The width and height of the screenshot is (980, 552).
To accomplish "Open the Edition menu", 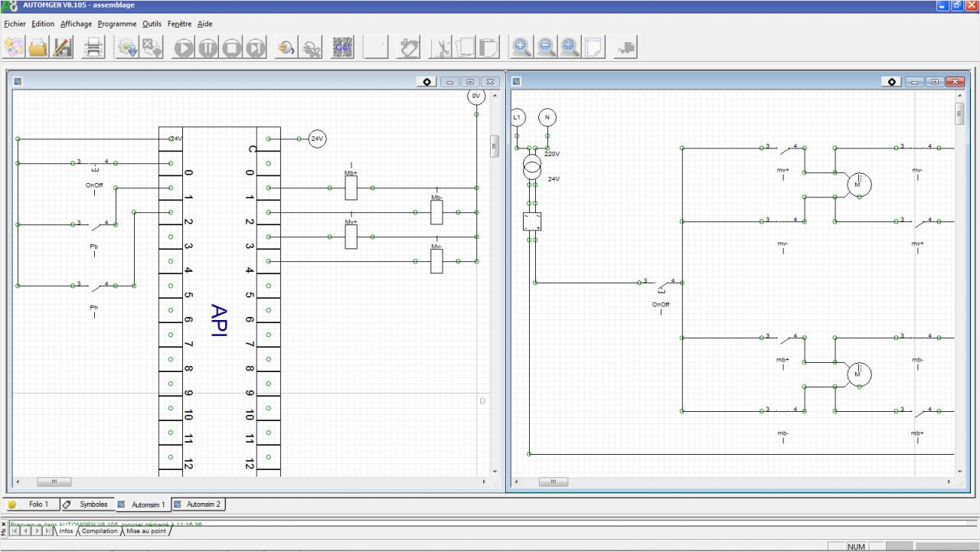I will [x=43, y=24].
